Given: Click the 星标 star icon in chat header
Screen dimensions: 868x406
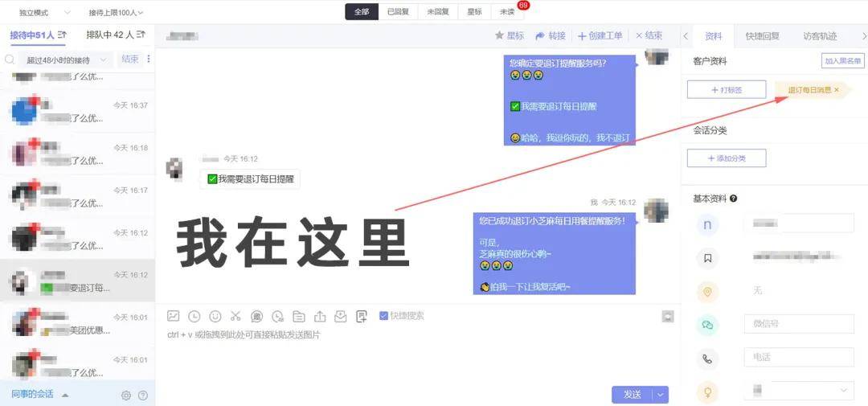Looking at the screenshot, I should [499, 35].
